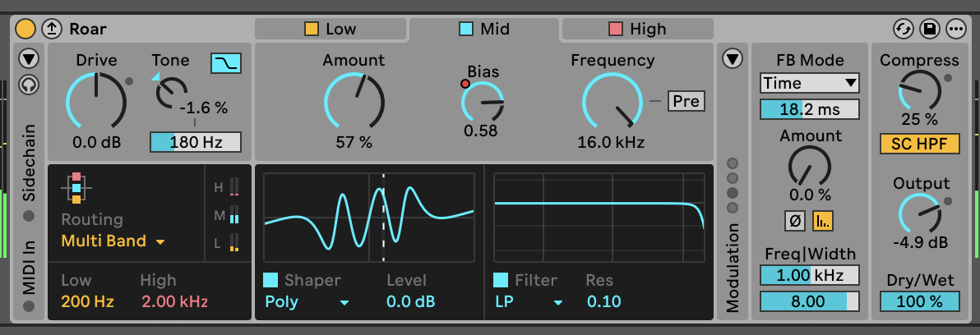The height and width of the screenshot is (335, 980).
Task: Collapse the sidechain panel triangle
Action: [29, 58]
